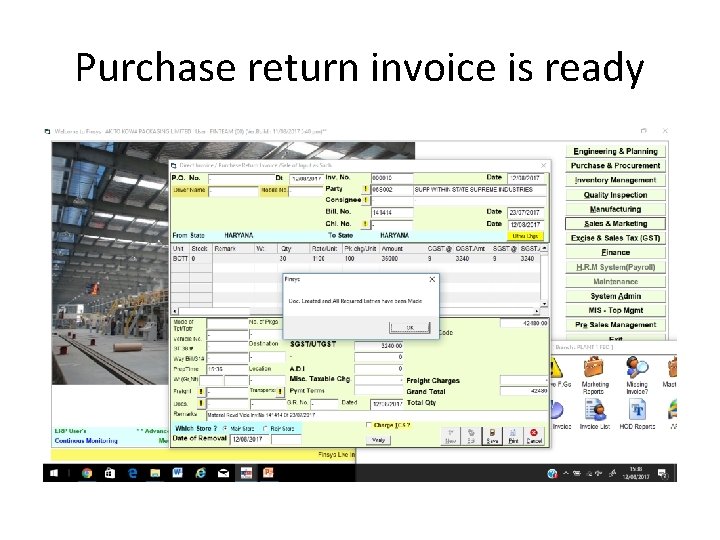Viewport: 720px width, 540px height.
Task: Click the Verify button
Action: pos(378,440)
